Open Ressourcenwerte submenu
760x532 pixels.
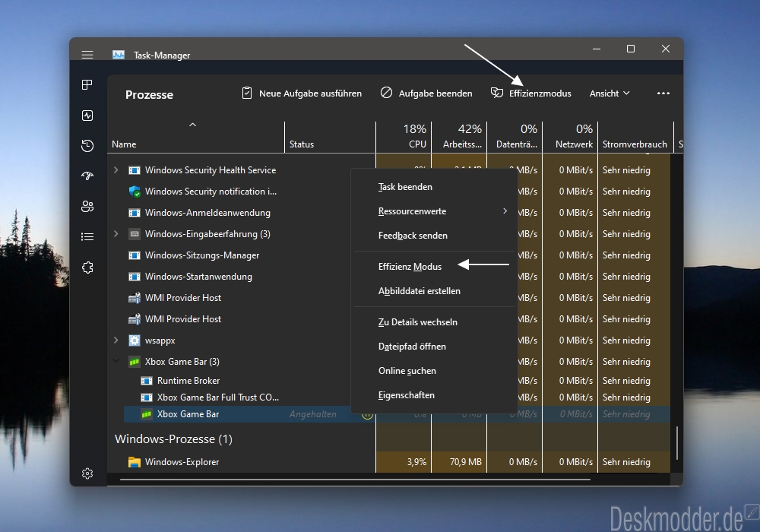[434, 211]
